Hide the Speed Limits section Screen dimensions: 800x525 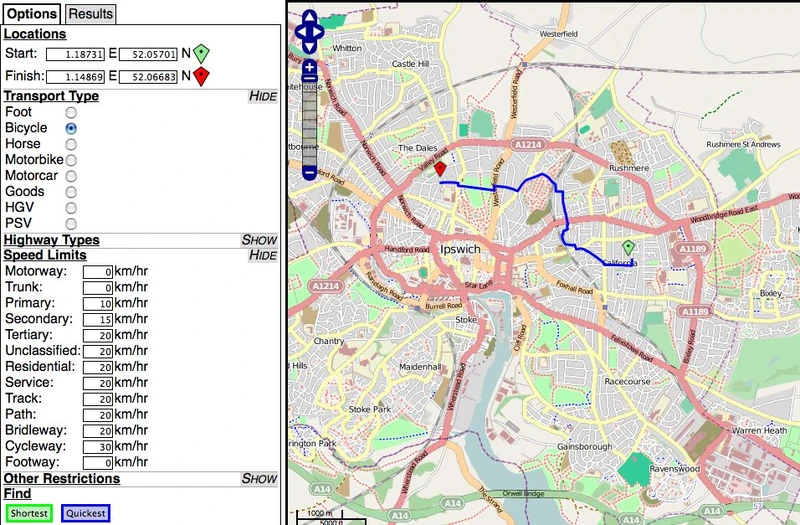[263, 255]
